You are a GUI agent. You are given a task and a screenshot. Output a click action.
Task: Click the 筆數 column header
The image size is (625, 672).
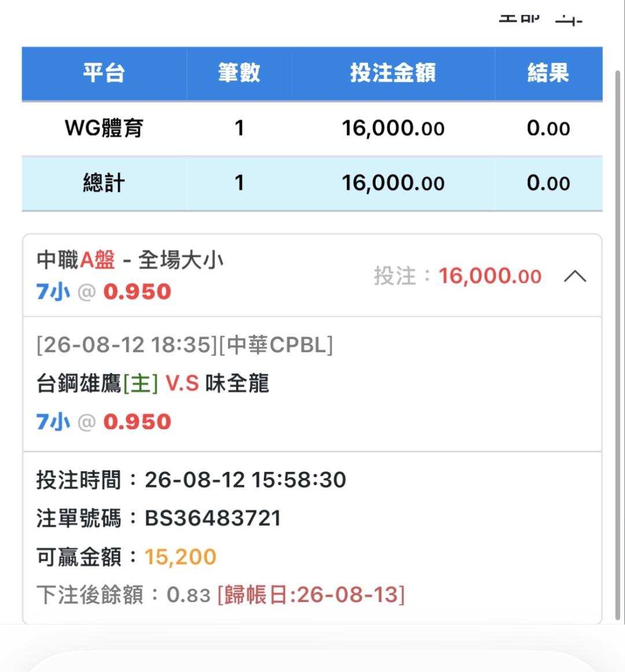click(240, 73)
